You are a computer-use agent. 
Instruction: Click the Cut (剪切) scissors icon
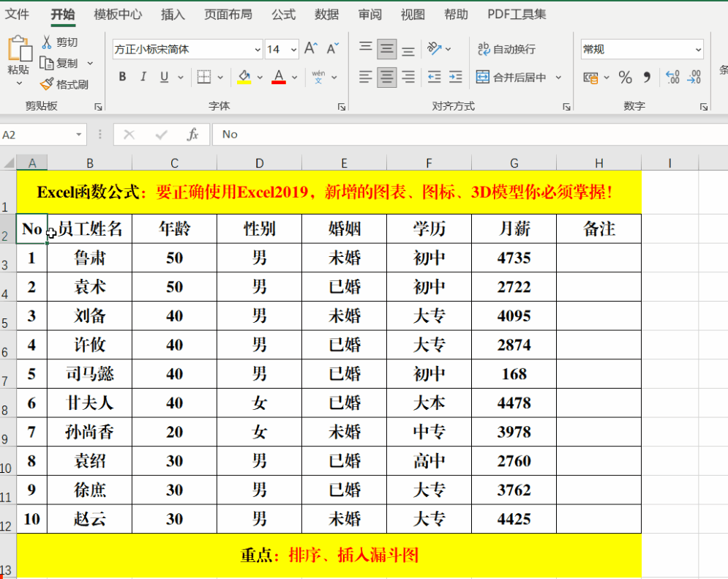tap(46, 42)
